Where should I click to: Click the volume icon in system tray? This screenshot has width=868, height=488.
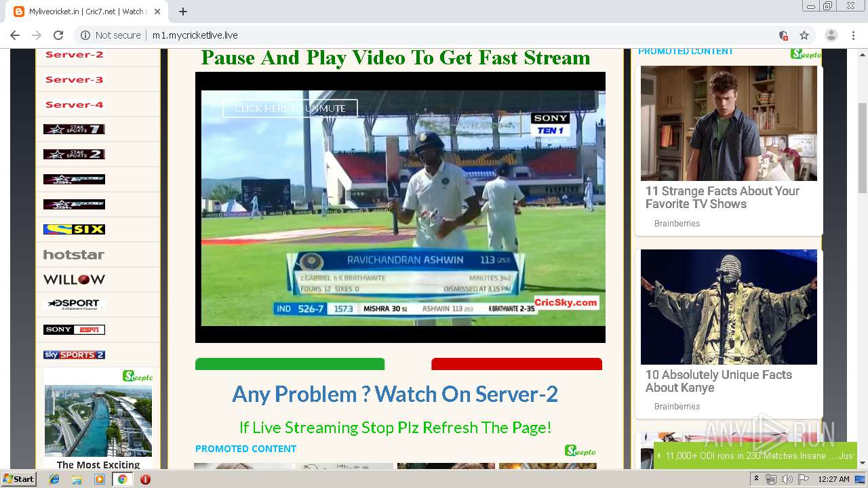pos(787,479)
